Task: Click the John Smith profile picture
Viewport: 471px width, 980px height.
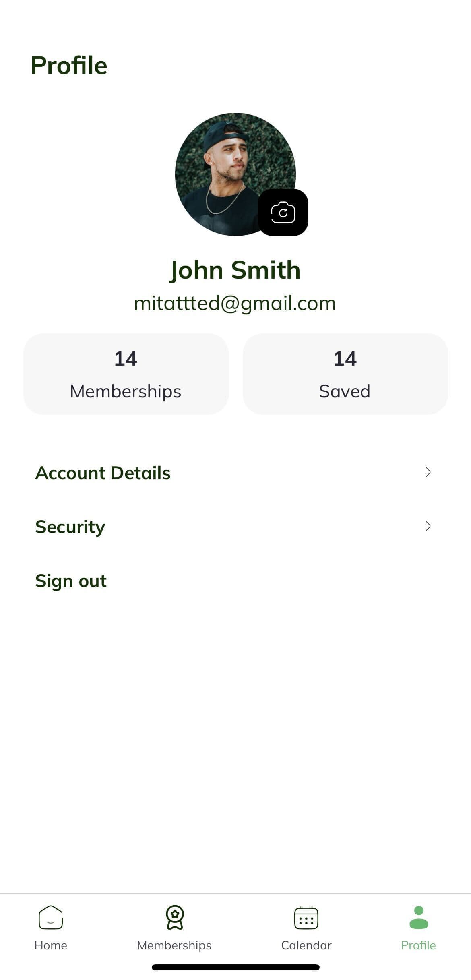Action: (x=229, y=169)
